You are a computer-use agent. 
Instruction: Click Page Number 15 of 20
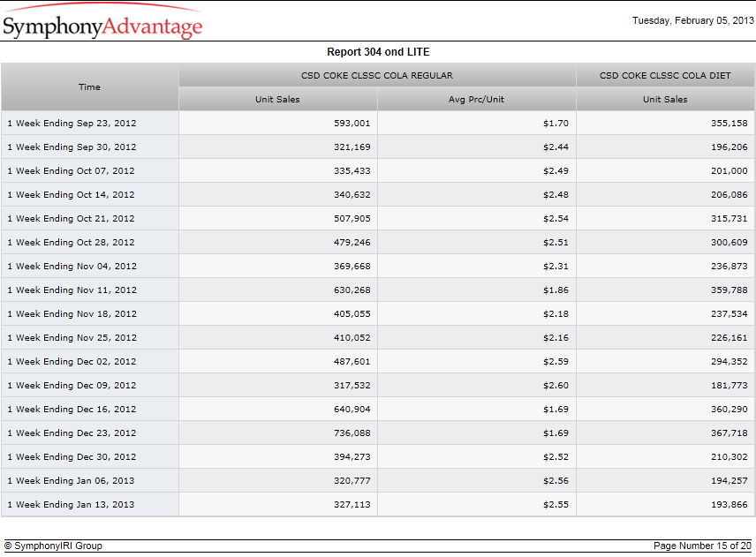[x=702, y=546]
